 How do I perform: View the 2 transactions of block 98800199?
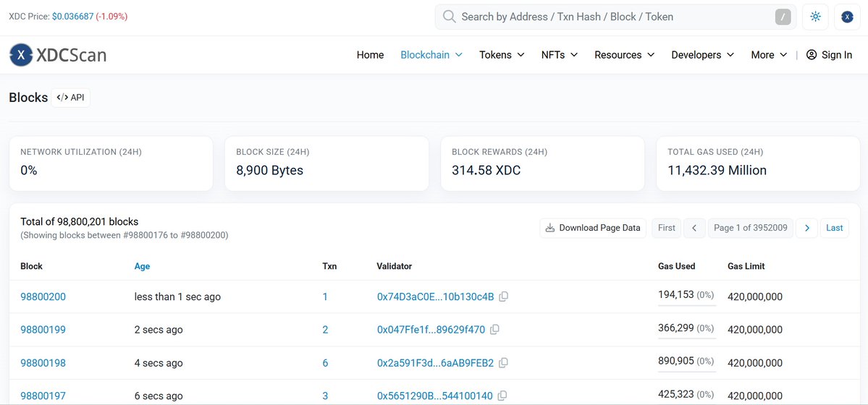tap(326, 330)
